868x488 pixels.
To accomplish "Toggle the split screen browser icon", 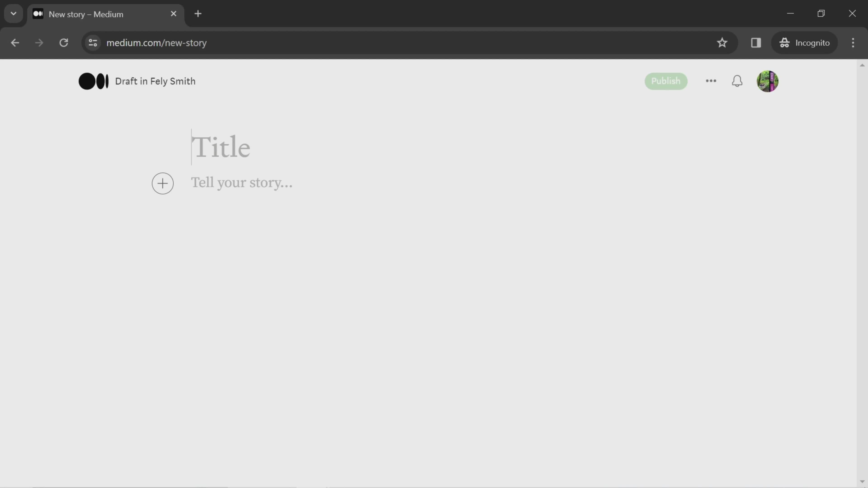I will [755, 42].
